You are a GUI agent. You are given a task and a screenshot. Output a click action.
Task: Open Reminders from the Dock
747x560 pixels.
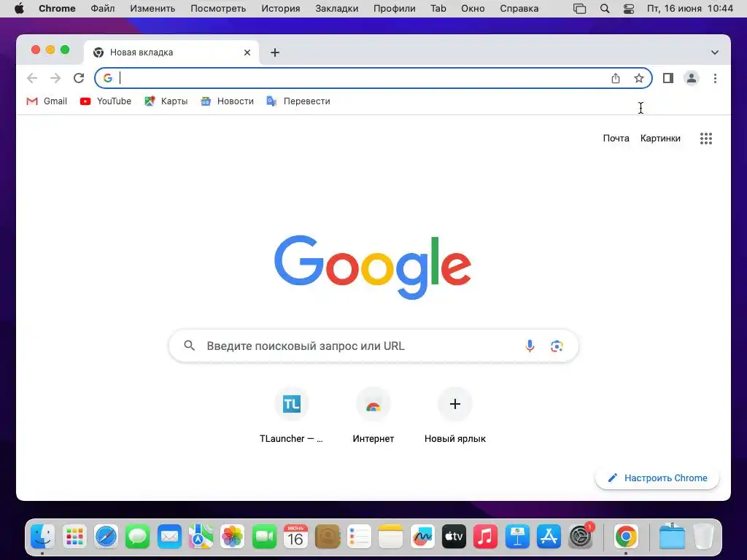coord(359,537)
